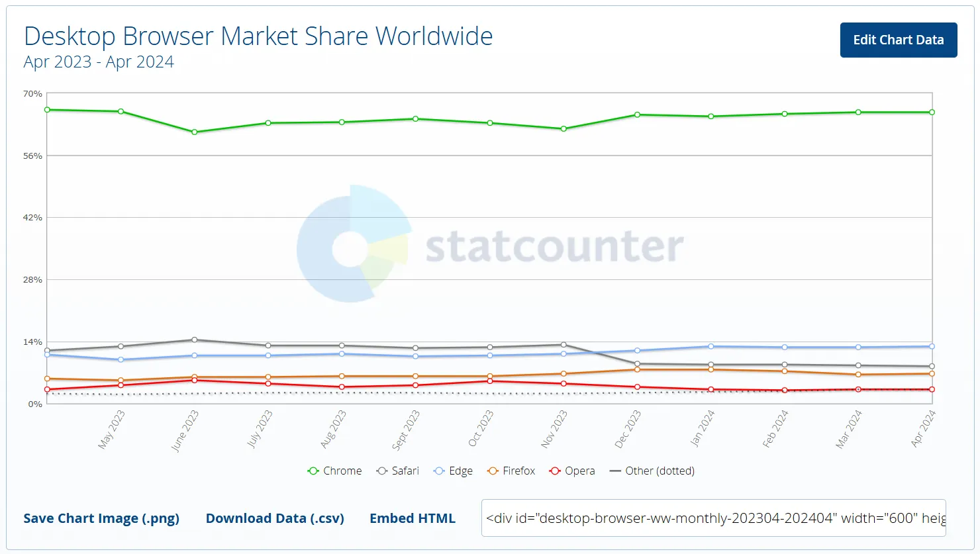Click the Safari data point for Dec 2023
This screenshot has height=554, width=980.
(x=637, y=364)
